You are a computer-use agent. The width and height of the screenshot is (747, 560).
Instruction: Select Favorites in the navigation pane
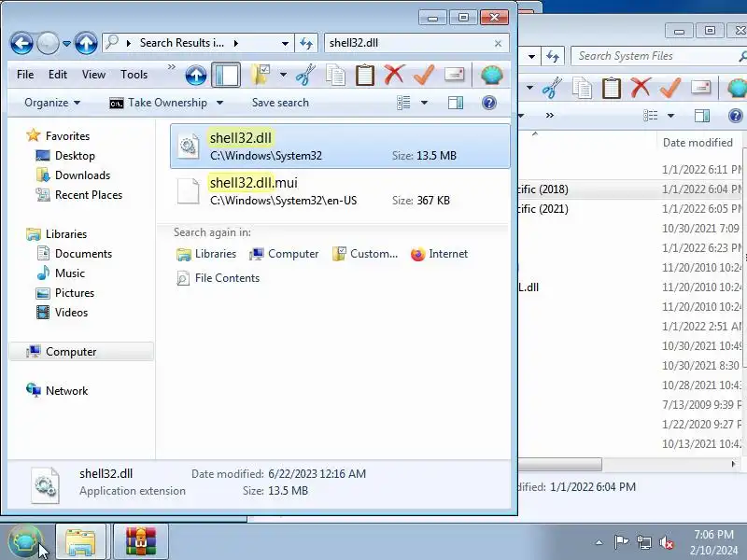tap(67, 136)
